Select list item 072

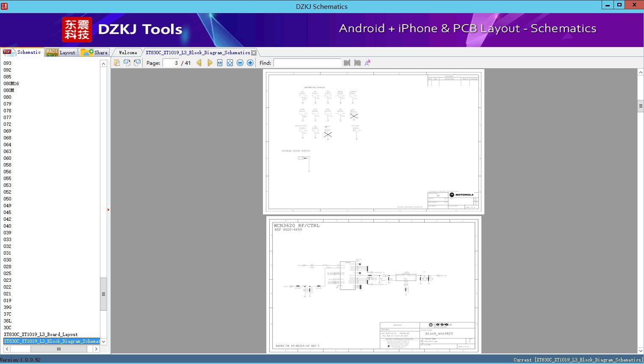click(8, 124)
